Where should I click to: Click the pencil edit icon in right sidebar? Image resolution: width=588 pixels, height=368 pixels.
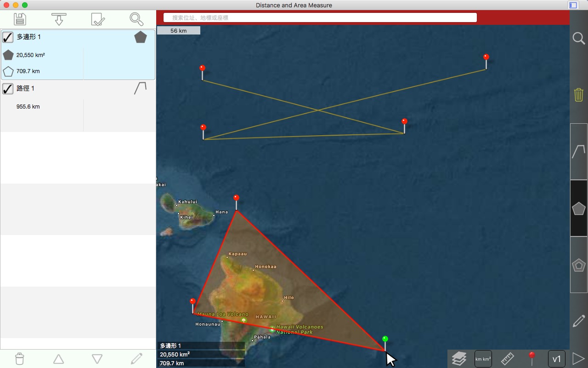(x=579, y=321)
